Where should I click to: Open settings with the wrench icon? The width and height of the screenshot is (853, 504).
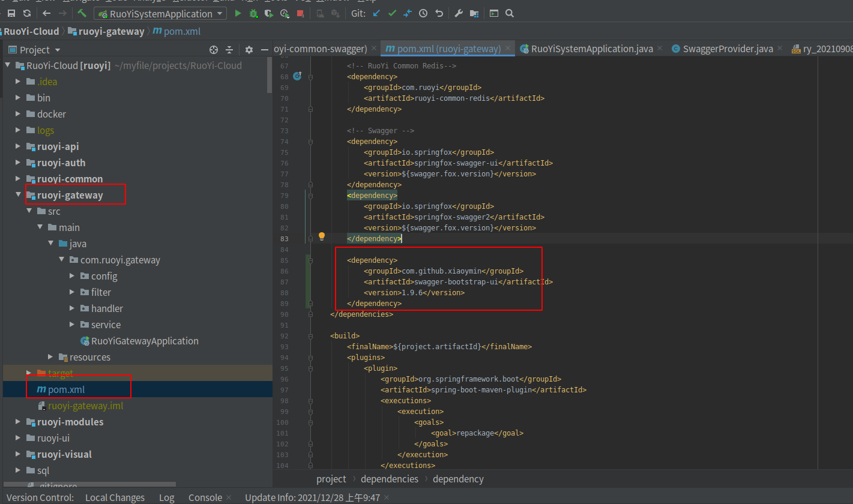tap(459, 13)
